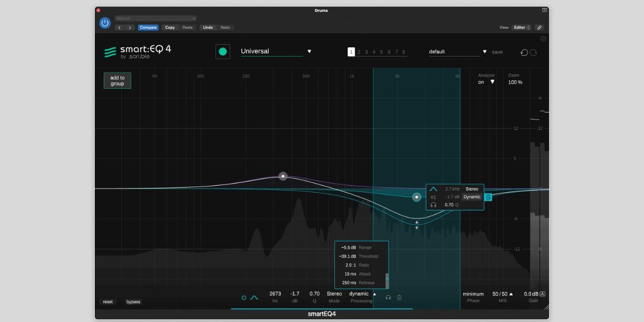The image size is (644, 322).
Task: Click the trash icon in bottom bar
Action: (x=399, y=297)
